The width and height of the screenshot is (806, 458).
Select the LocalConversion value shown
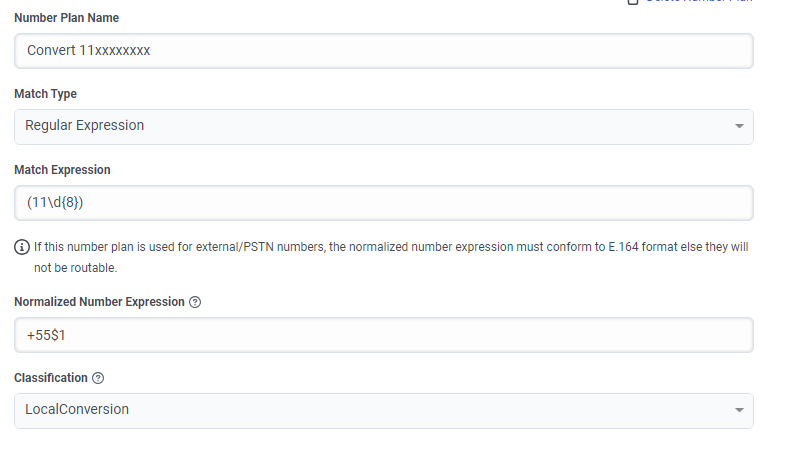77,409
